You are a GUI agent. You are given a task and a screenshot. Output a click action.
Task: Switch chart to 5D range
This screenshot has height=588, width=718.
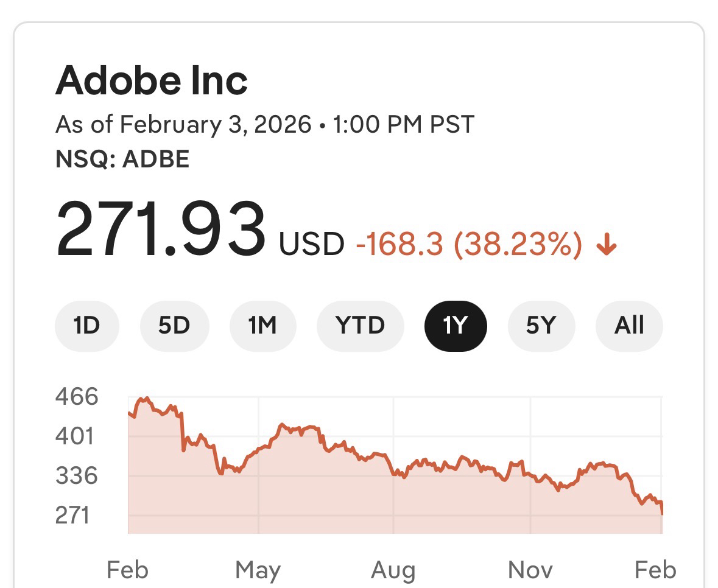(x=174, y=326)
